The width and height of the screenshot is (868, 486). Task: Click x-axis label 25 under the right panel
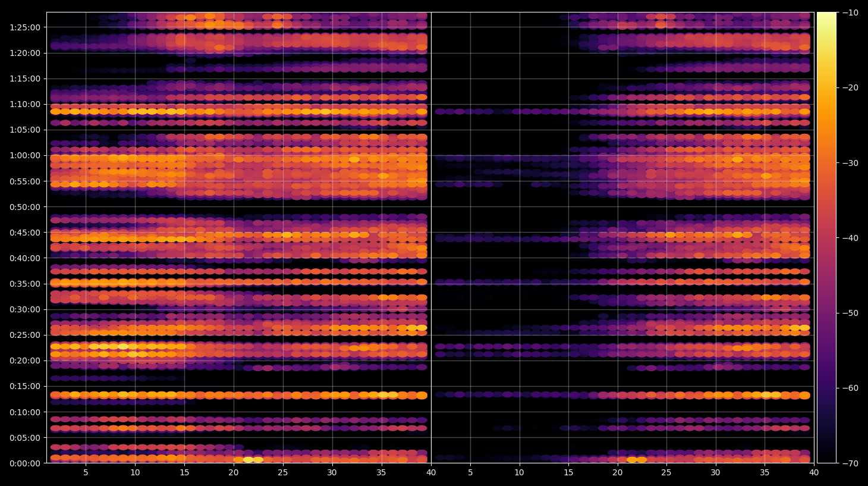pos(666,473)
